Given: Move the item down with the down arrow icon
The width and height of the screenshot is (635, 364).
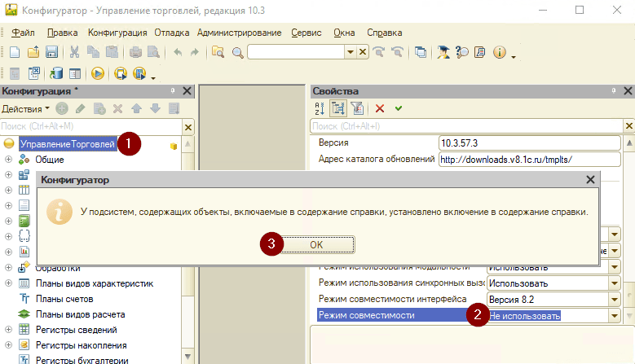Looking at the screenshot, I should [155, 108].
